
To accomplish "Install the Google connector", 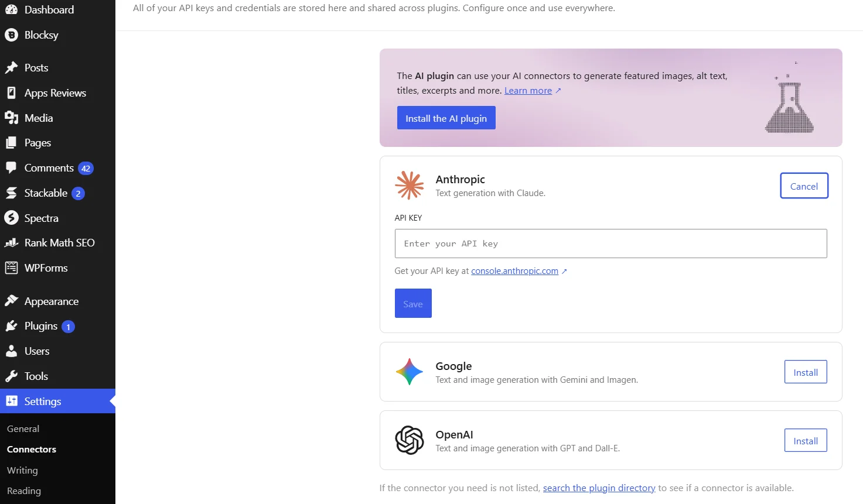I will pyautogui.click(x=806, y=372).
